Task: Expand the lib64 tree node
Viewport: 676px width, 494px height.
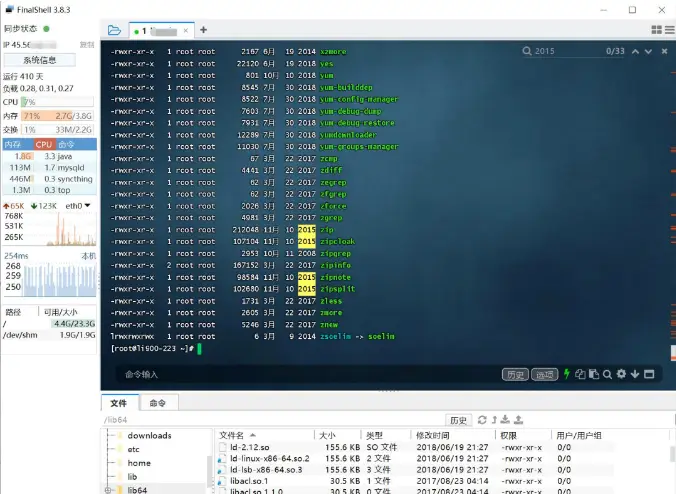Action: (108, 490)
